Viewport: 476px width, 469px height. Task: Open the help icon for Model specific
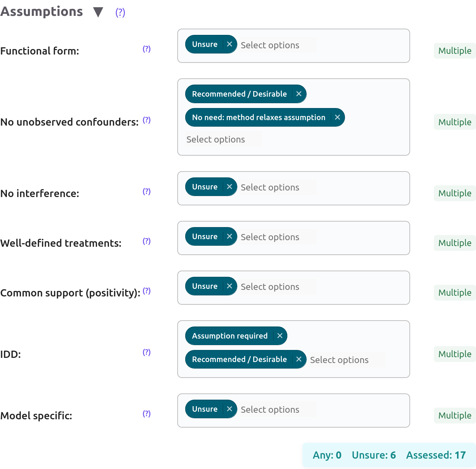coord(147,414)
